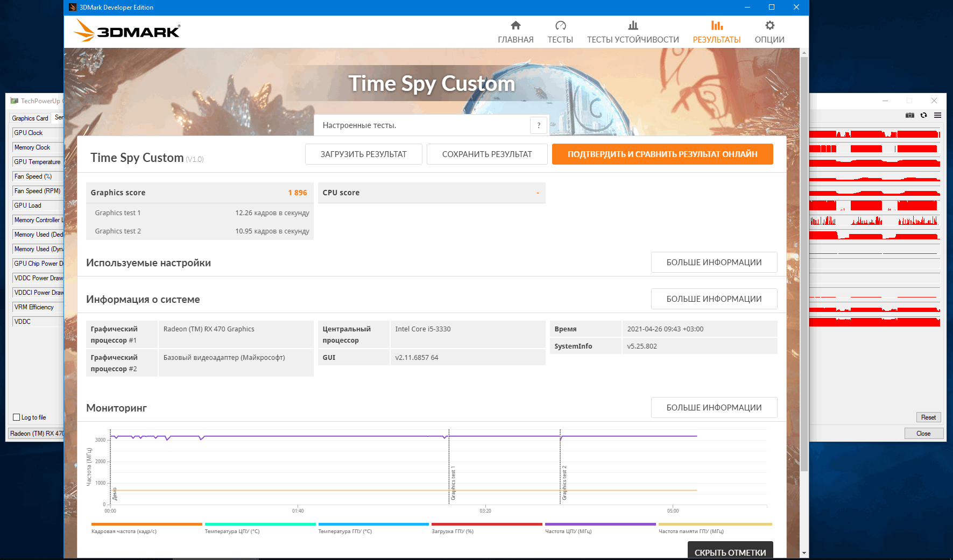
Task: Open БОЛЬШЕ ИНФОРМАЦИИ for Информация о системе
Action: [x=714, y=299]
